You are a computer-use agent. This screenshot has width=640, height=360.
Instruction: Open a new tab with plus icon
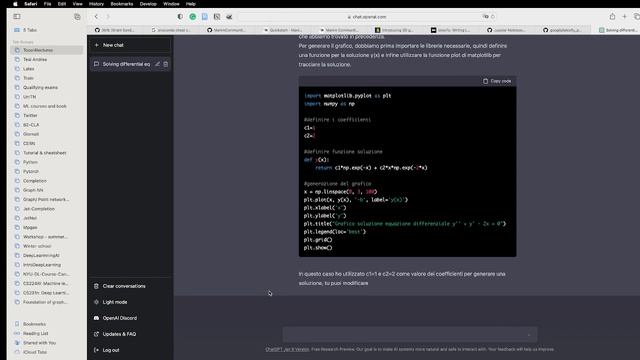(x=624, y=17)
